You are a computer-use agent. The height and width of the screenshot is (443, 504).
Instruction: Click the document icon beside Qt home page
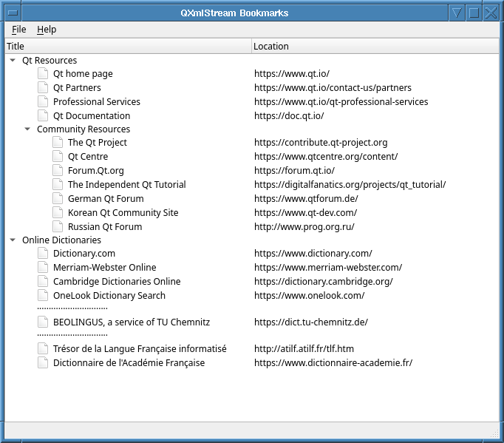43,74
